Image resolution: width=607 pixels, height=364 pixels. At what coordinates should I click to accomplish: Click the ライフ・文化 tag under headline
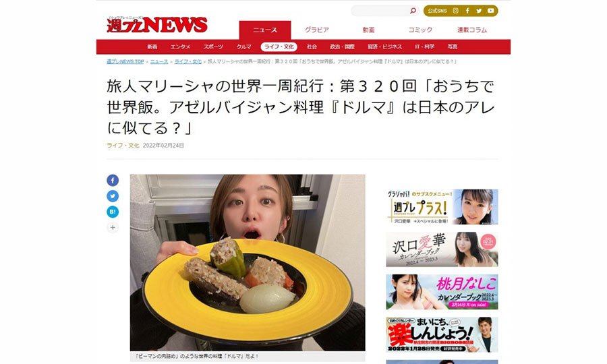click(x=123, y=146)
